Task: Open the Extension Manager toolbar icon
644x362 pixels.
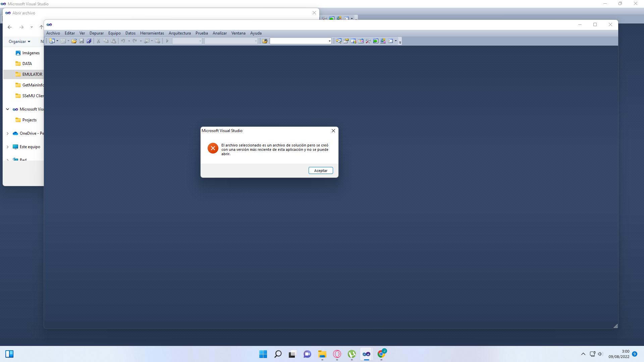Action: click(x=383, y=41)
